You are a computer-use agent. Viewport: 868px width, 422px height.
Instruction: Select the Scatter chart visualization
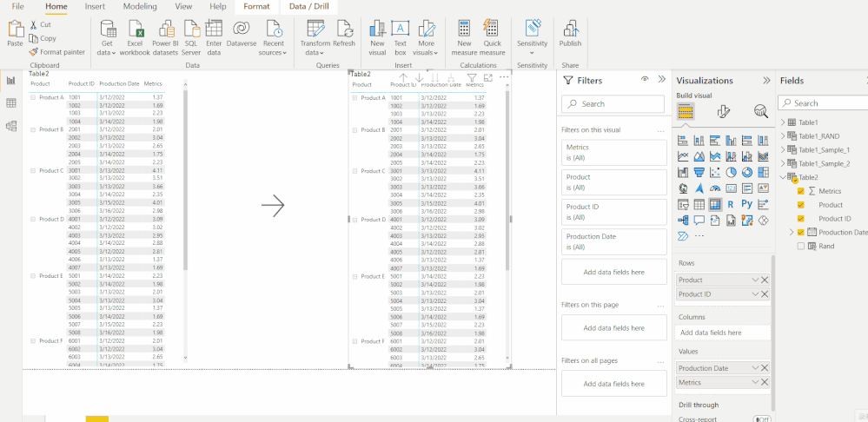pyautogui.click(x=715, y=173)
